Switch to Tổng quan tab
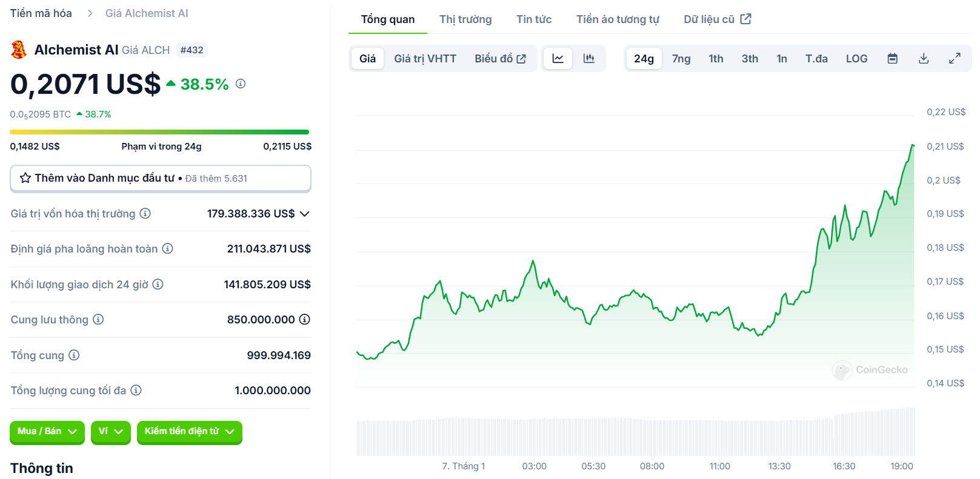Screen dimensions: 980x479 [x=388, y=19]
